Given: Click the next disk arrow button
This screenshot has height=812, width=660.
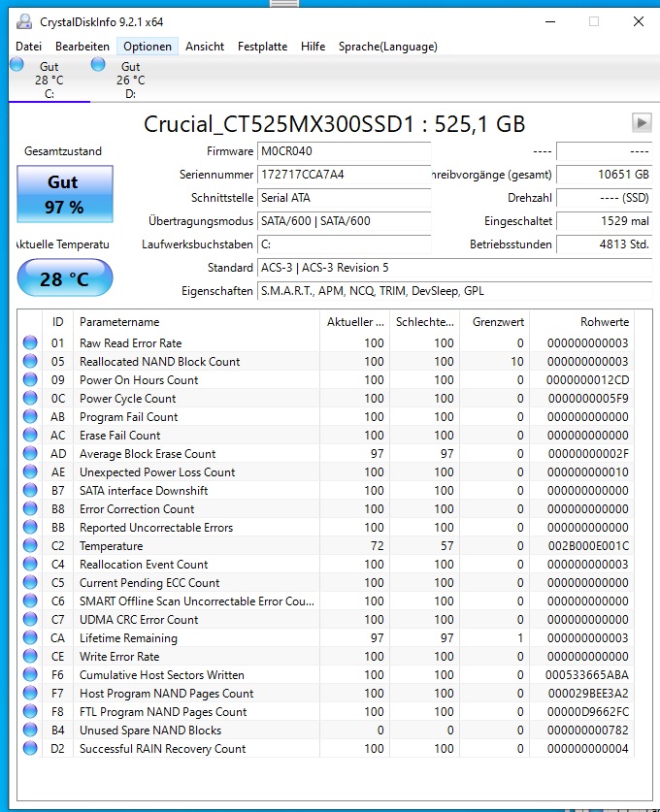Looking at the screenshot, I should pyautogui.click(x=642, y=123).
